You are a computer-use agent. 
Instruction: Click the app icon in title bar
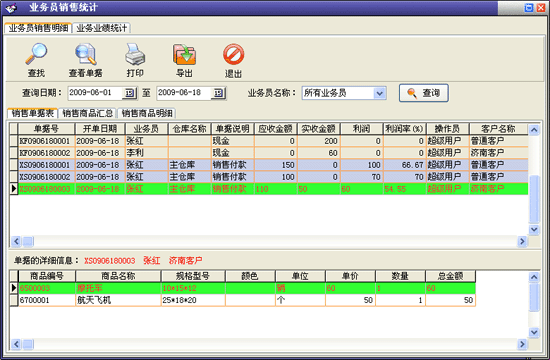coord(11,8)
